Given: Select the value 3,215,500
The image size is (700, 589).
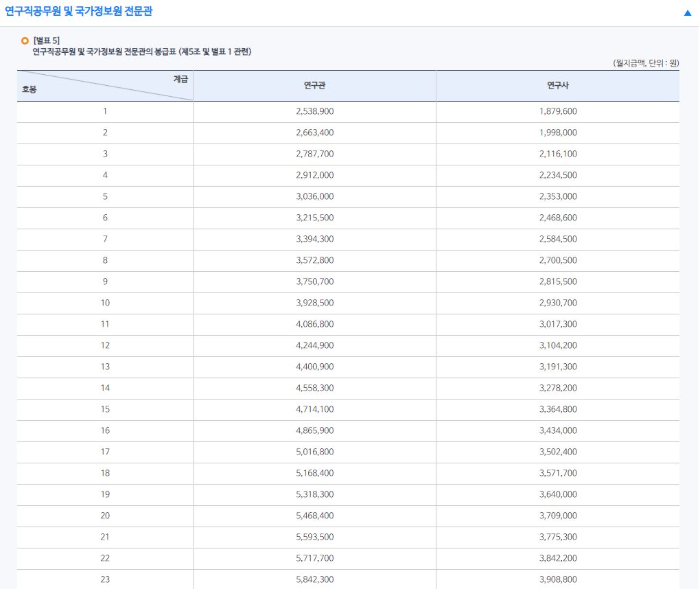Looking at the screenshot, I should [x=315, y=218].
